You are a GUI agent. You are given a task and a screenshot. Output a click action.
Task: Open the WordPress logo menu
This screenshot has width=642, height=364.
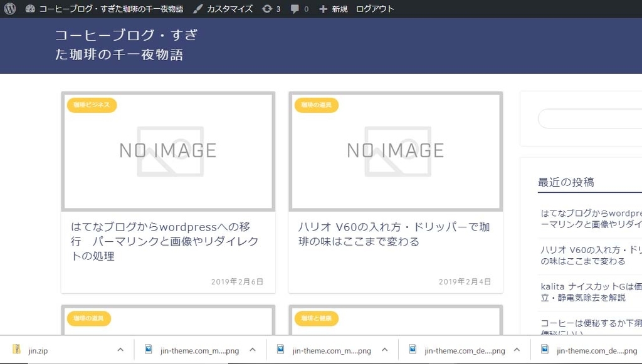(10, 9)
